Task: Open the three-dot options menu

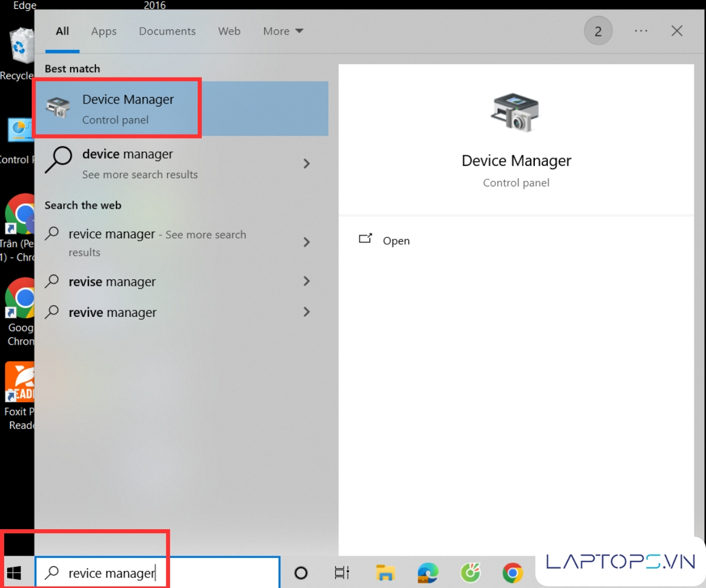Action: click(641, 31)
